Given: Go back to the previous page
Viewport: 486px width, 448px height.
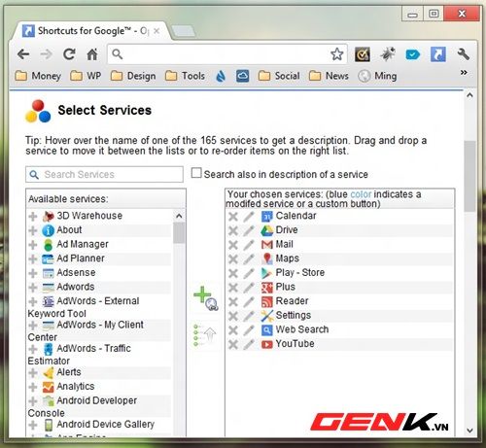Looking at the screenshot, I should point(23,54).
